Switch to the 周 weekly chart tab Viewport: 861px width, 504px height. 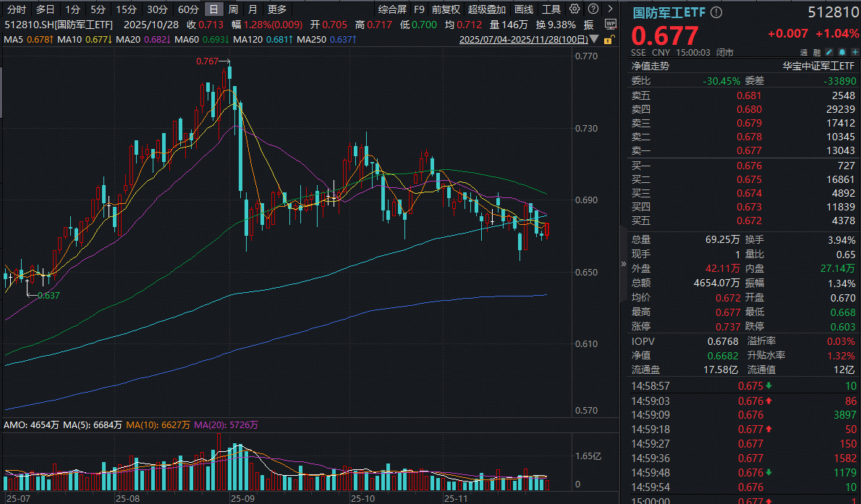[233, 9]
